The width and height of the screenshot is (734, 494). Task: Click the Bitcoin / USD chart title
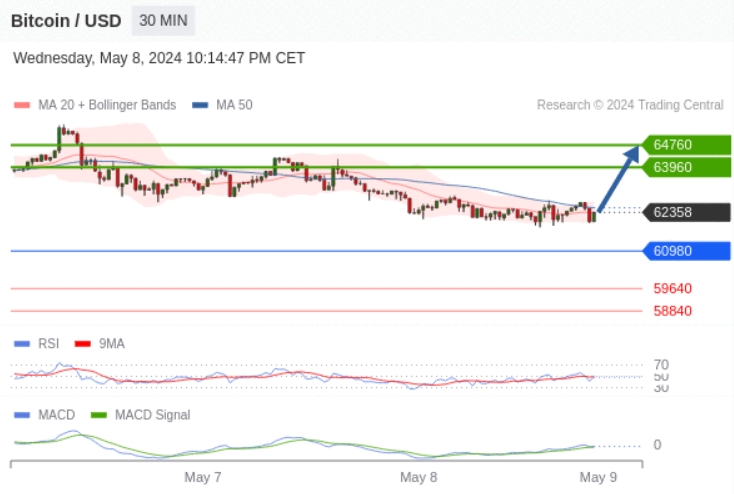click(66, 21)
